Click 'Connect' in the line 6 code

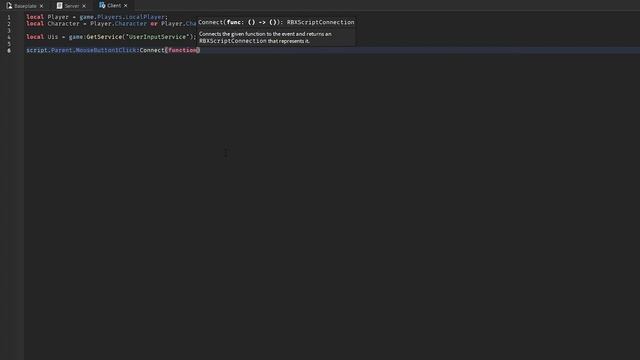point(152,50)
